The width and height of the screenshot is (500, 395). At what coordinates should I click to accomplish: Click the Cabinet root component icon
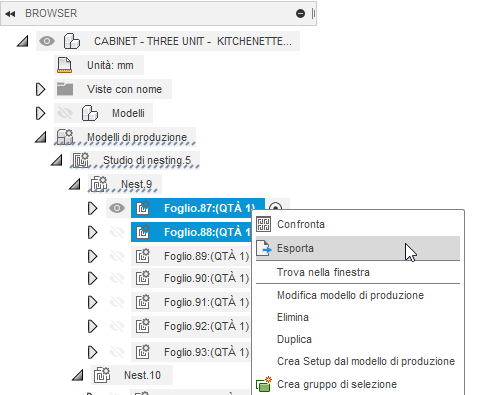click(72, 41)
